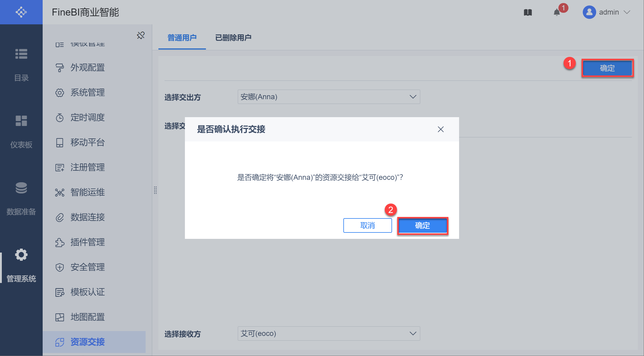The width and height of the screenshot is (644, 356).
Task: Click the panel resize drag handle
Action: coord(155,190)
